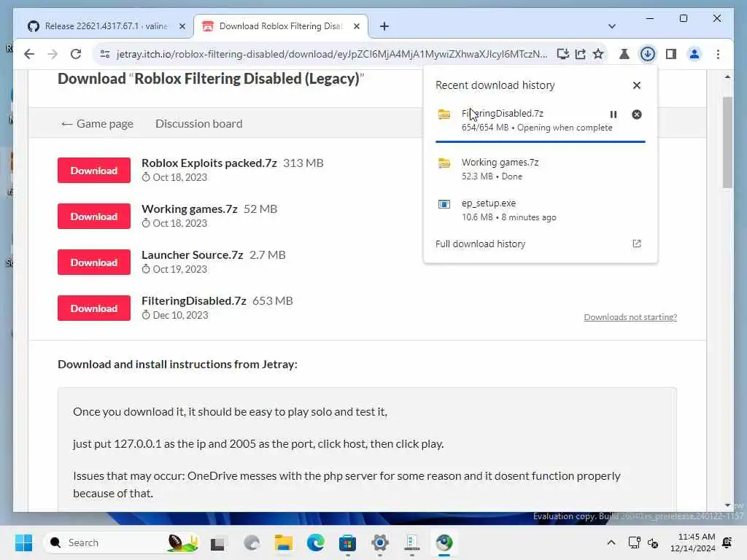Click the external link icon for download history
Screen dimensions: 747x560
pyautogui.click(x=636, y=244)
